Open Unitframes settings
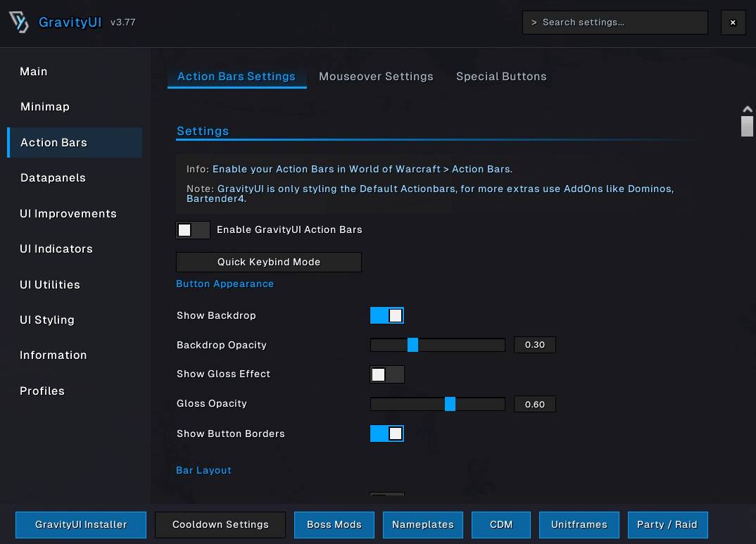The width and height of the screenshot is (756, 544). point(579,525)
